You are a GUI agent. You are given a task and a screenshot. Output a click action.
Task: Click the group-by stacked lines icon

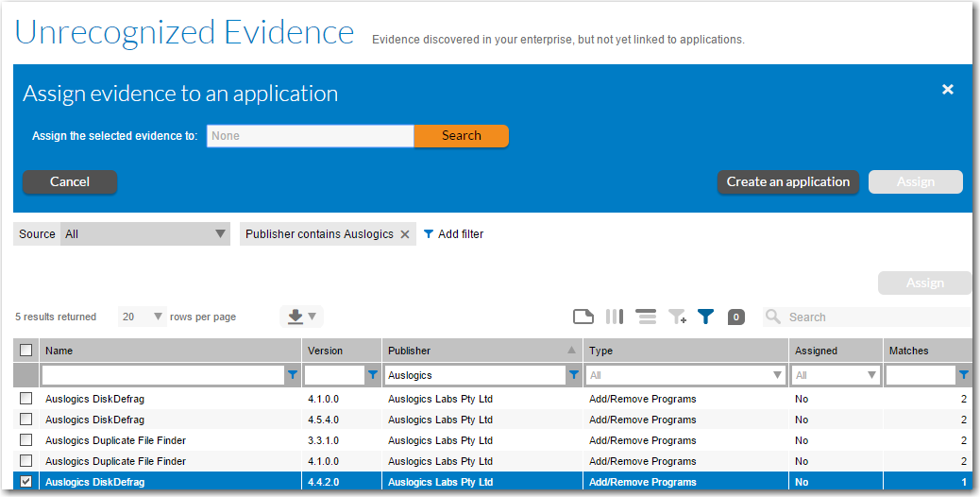(x=646, y=317)
